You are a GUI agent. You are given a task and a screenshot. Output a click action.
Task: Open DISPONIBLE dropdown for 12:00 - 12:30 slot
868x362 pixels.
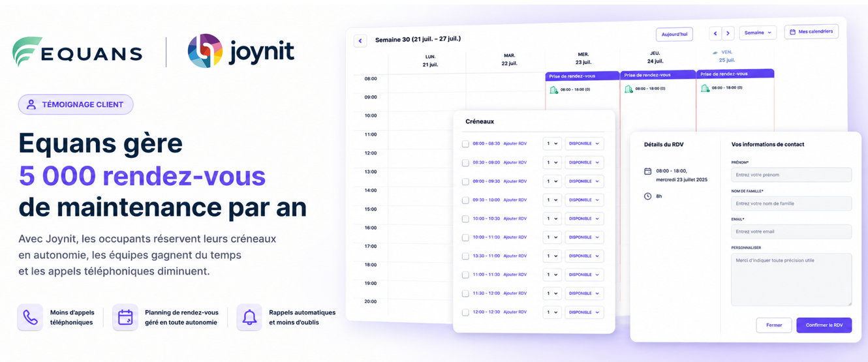coord(584,312)
